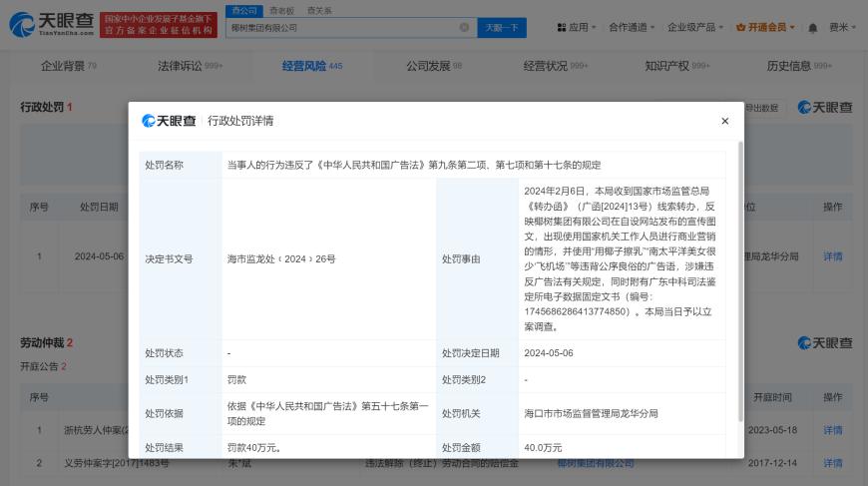This screenshot has height=486, width=868.
Task: Select the 公司发展 tab
Action: 434,66
